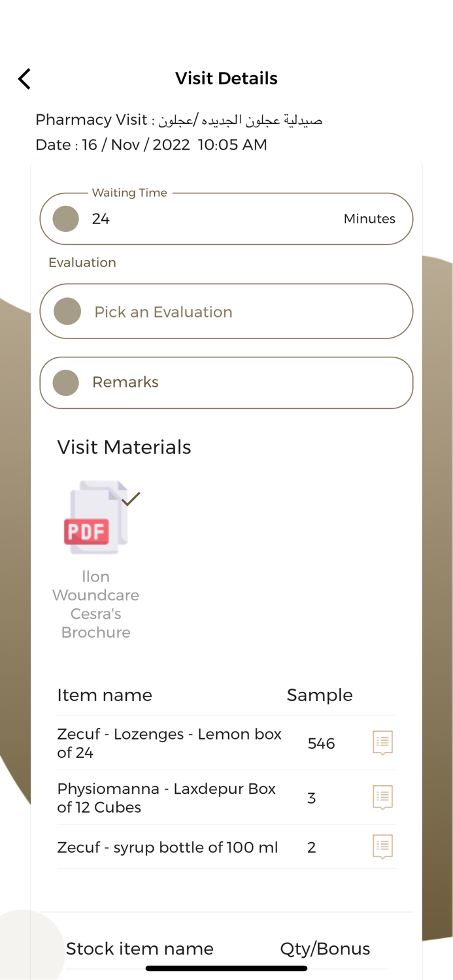
Task: Click the circle icon beside Pick an Evaluation
Action: [x=65, y=311]
